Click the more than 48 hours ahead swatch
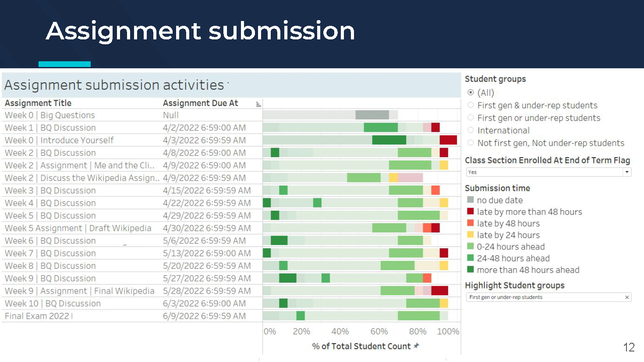644x362 pixels. click(x=471, y=270)
